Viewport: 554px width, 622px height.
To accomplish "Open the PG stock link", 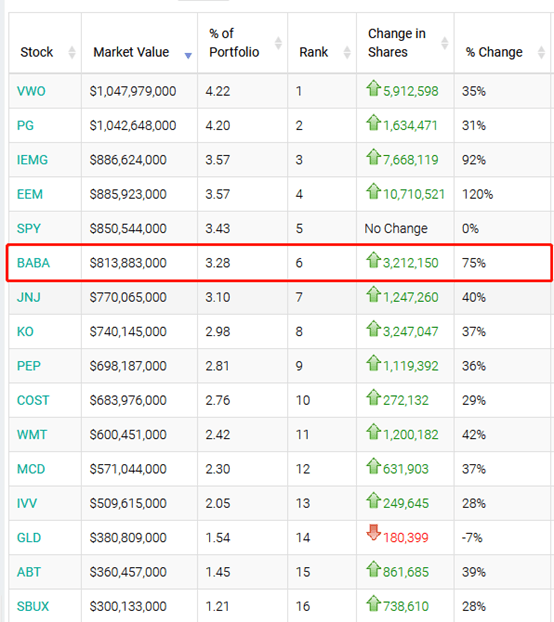I will click(25, 126).
